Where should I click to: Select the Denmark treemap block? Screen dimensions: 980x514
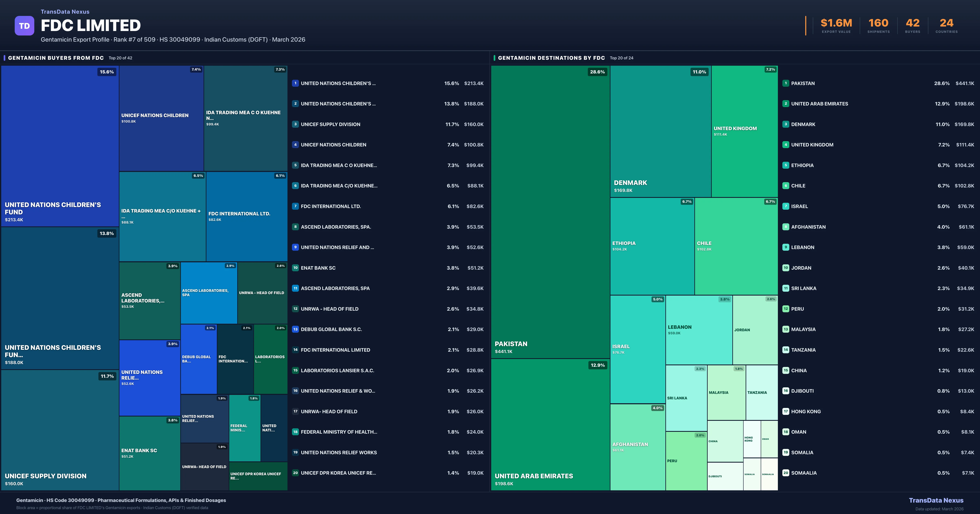tap(660, 131)
